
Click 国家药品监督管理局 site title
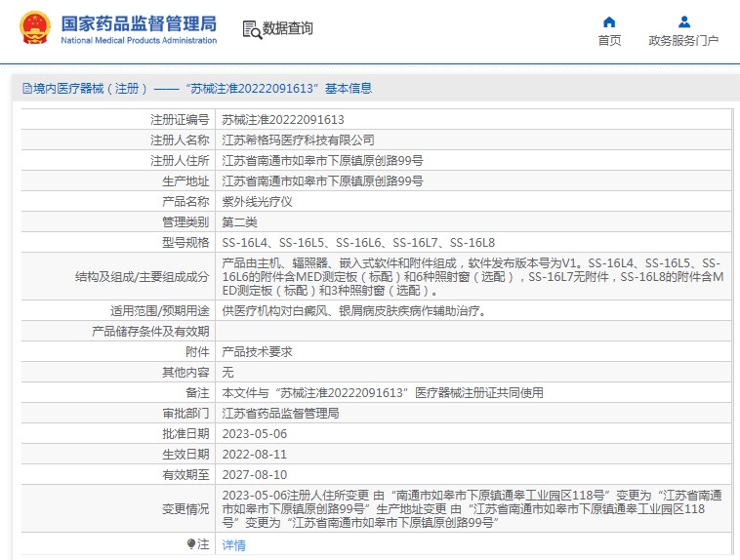[139, 23]
